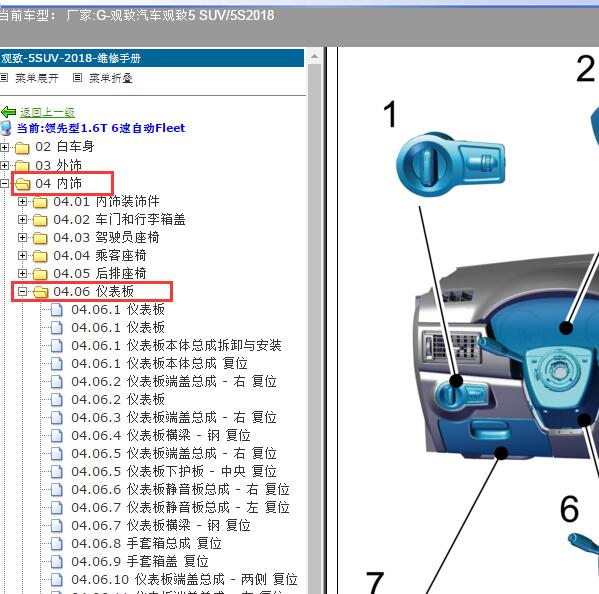Click the tree panel vertical scrollbar track
599x594 pixels.
pos(314,329)
